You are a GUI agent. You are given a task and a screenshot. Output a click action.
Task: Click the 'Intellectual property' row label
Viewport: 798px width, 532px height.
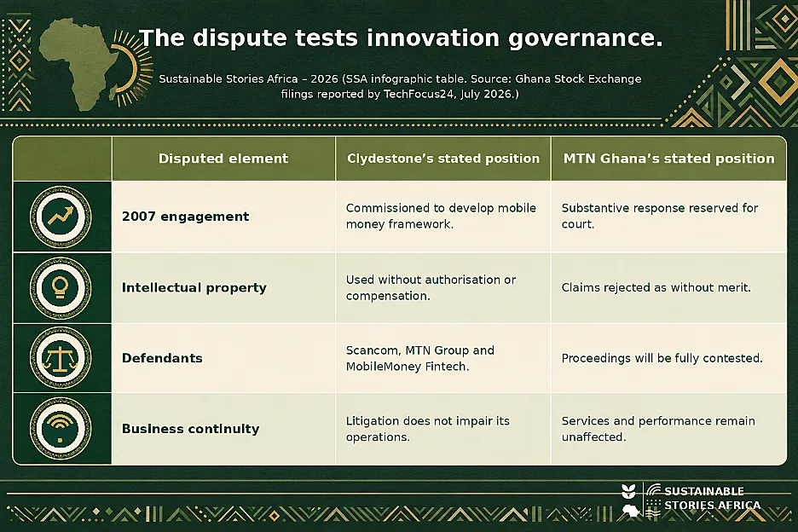pos(194,287)
